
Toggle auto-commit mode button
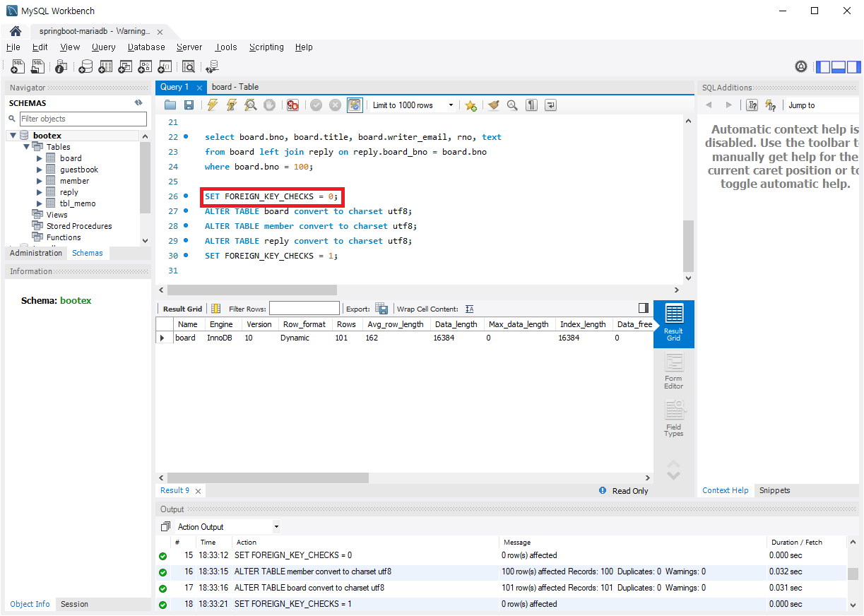click(x=355, y=105)
